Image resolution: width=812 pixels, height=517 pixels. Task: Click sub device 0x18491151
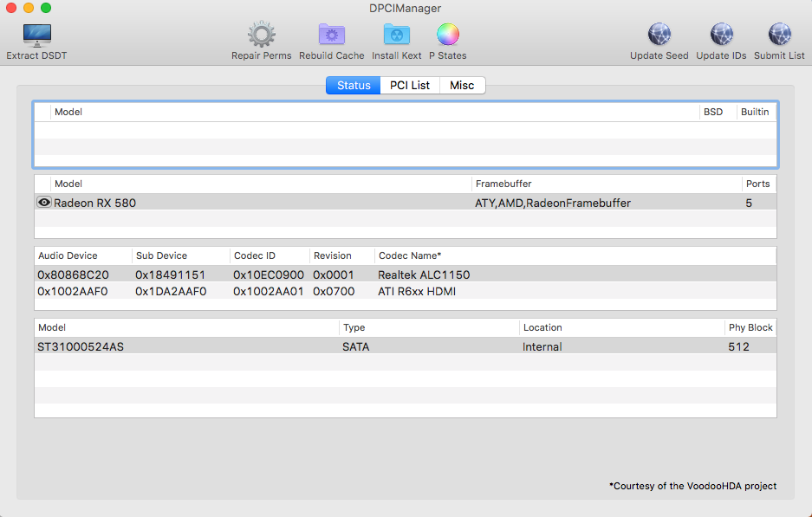click(171, 275)
